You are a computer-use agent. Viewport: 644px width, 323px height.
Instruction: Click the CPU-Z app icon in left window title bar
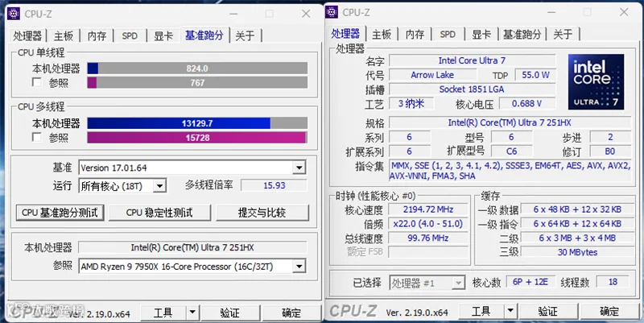click(x=14, y=14)
